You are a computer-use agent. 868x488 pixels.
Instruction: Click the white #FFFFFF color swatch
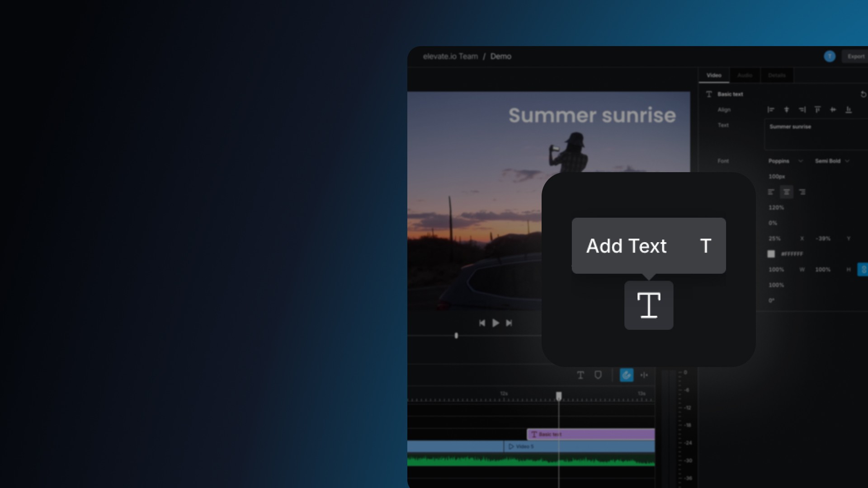pyautogui.click(x=771, y=254)
